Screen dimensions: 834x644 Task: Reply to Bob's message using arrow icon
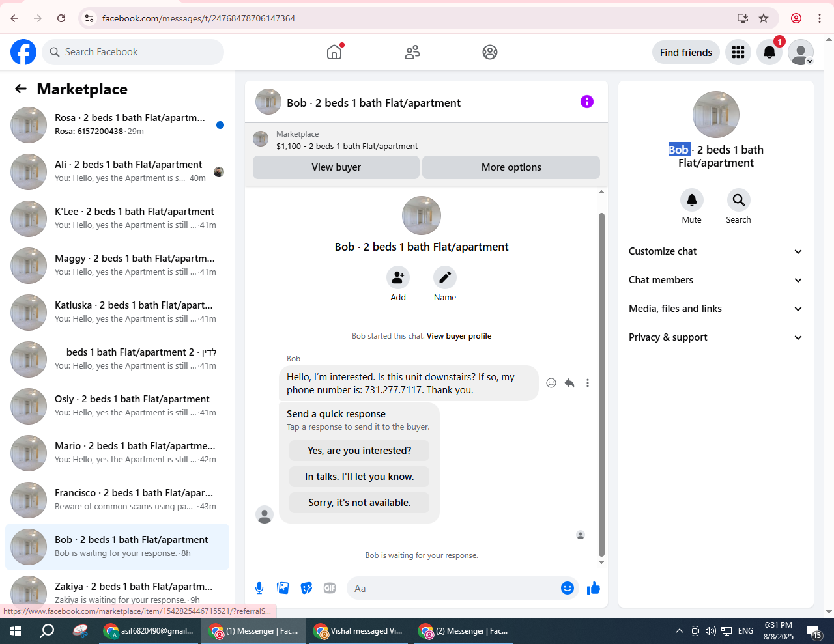coord(569,383)
